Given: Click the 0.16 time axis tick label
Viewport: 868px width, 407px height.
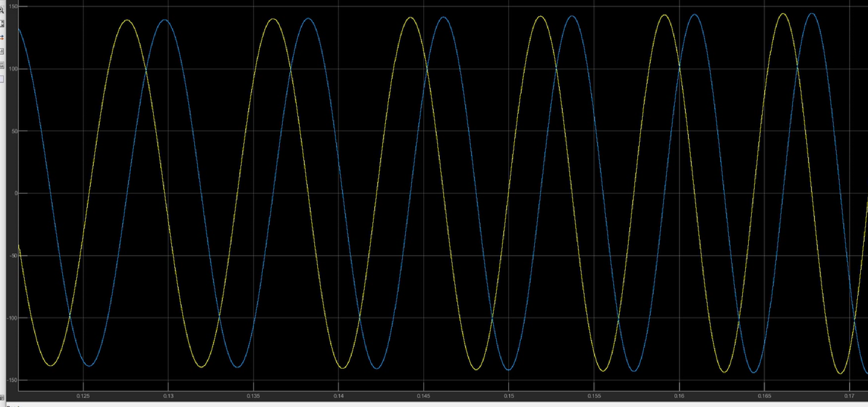Looking at the screenshot, I should 679,396.
